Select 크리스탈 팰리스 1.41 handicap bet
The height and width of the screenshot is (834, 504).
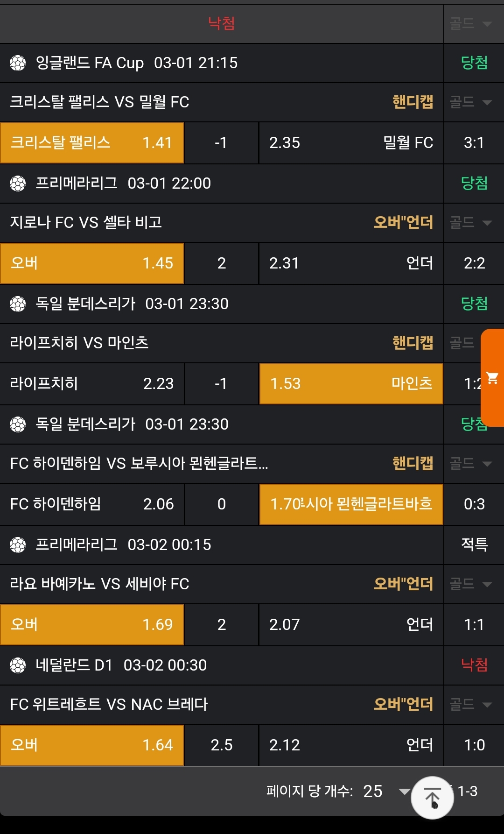pos(92,143)
